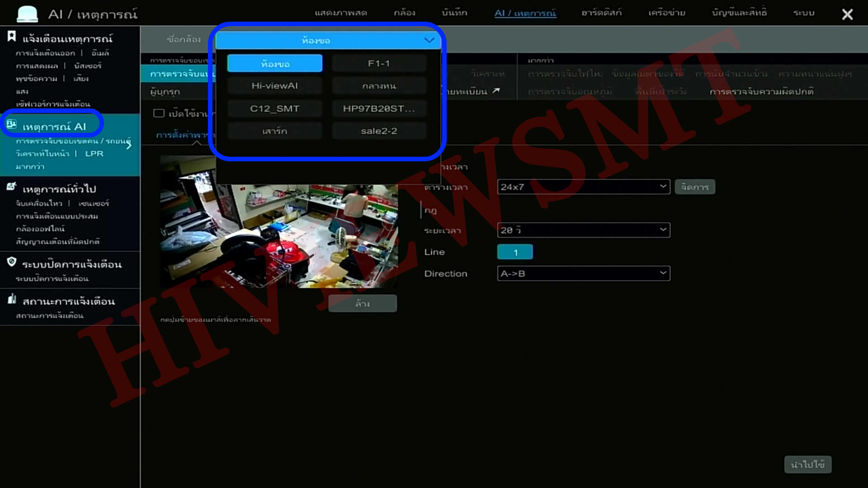Viewport: 868px width, 488px height.
Task: Open the Hard Disk menu tab
Action: 601,13
